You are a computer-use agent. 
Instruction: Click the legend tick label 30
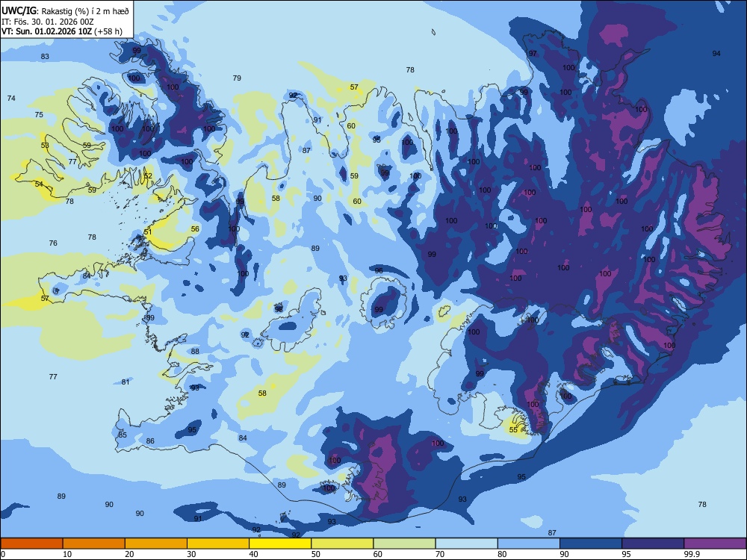(x=191, y=554)
